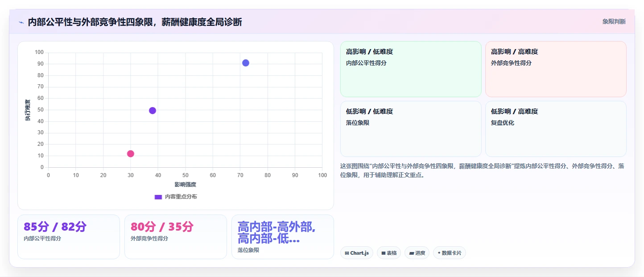644x277 pixels.
Task: Click the 进度 tag
Action: click(x=417, y=253)
